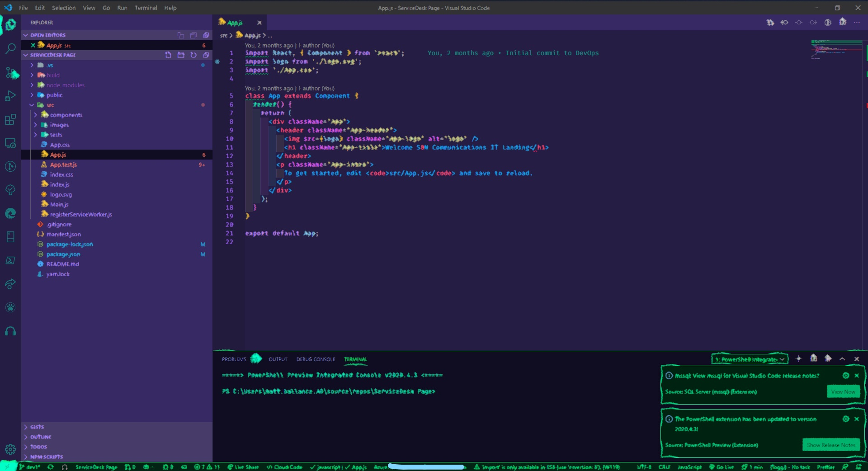This screenshot has width=868, height=471.
Task: Change CRLF line ending in status bar
Action: (x=664, y=467)
